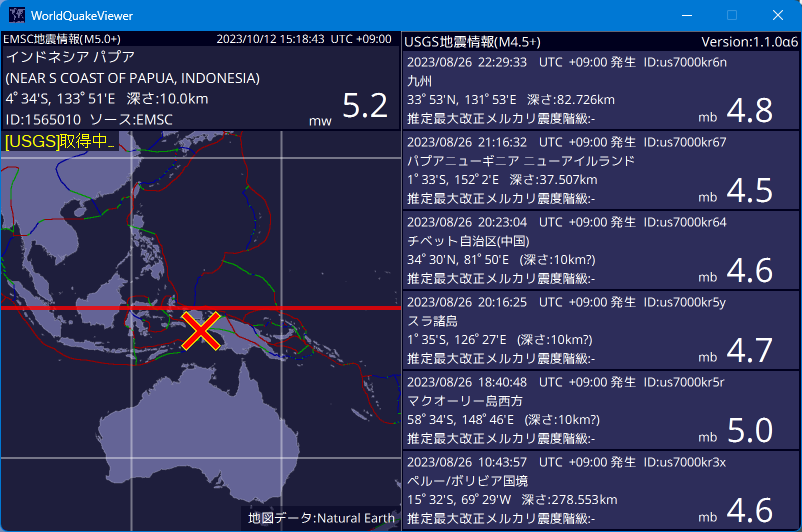This screenshot has height=532, width=802.
Task: Click the USGS地震情報(M4.5+) header label
Action: coord(472,42)
